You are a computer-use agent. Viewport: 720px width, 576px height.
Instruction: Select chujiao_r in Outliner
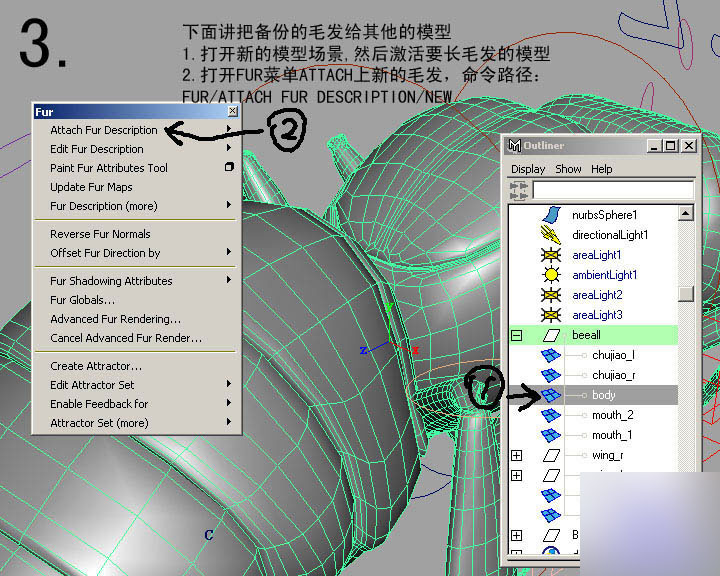point(614,375)
